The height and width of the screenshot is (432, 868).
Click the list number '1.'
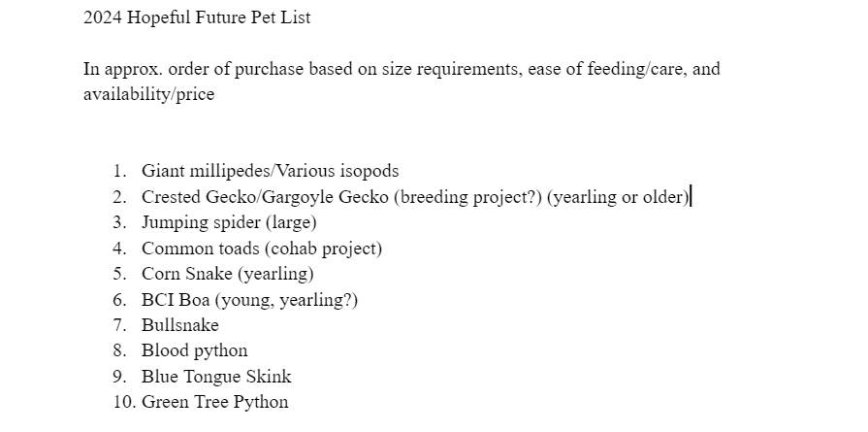(120, 171)
